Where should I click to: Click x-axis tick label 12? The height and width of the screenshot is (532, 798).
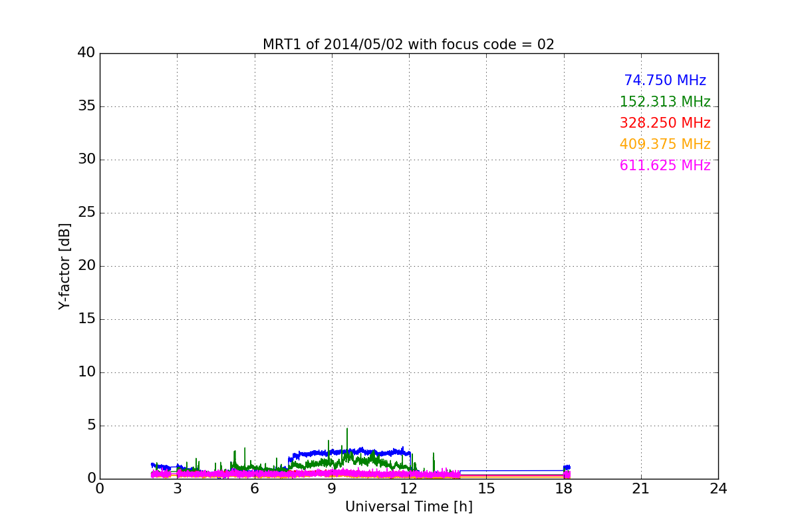point(409,489)
